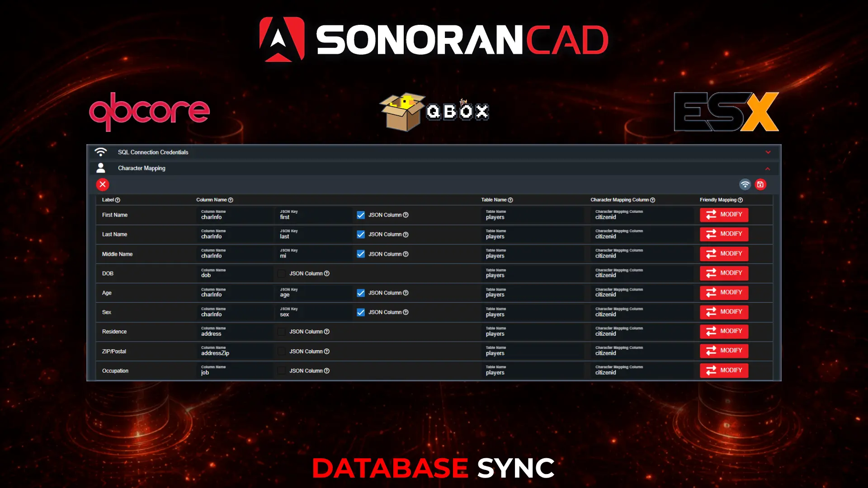Click the ESX logo
The width and height of the screenshot is (868, 488).
pyautogui.click(x=726, y=112)
